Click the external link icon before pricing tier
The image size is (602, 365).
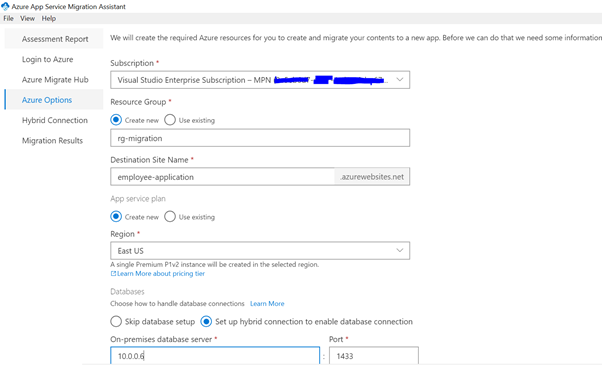(x=113, y=274)
